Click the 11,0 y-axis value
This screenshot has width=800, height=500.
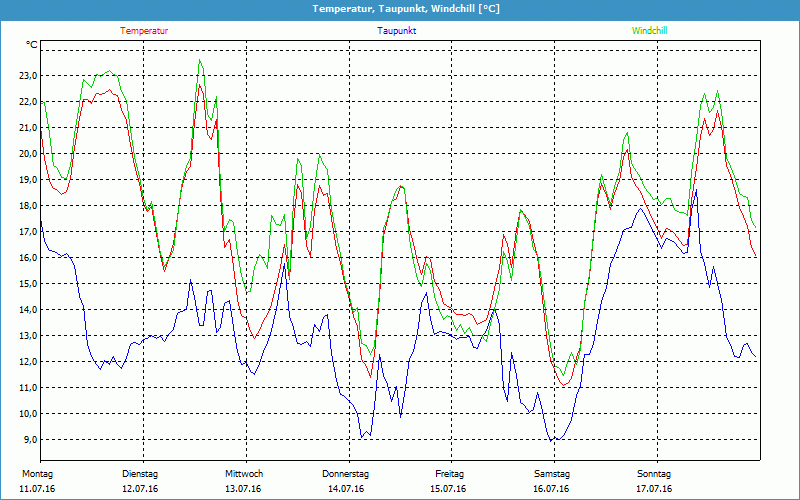28,388
